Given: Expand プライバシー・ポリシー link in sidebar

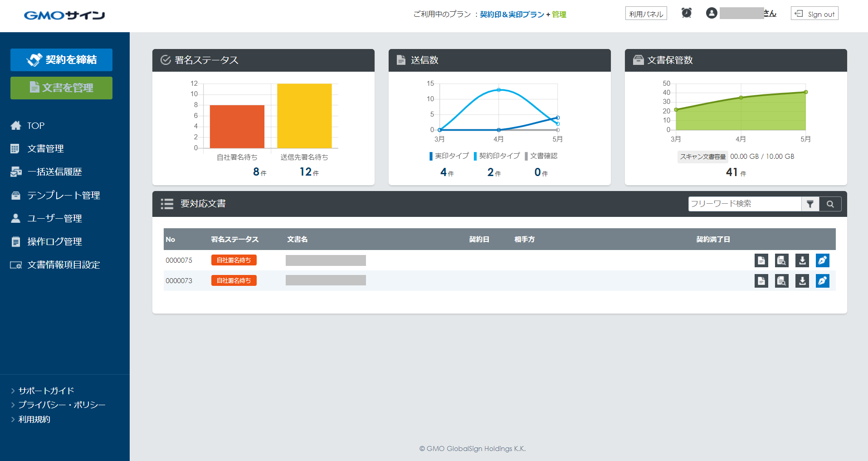Looking at the screenshot, I should pyautogui.click(x=62, y=405).
